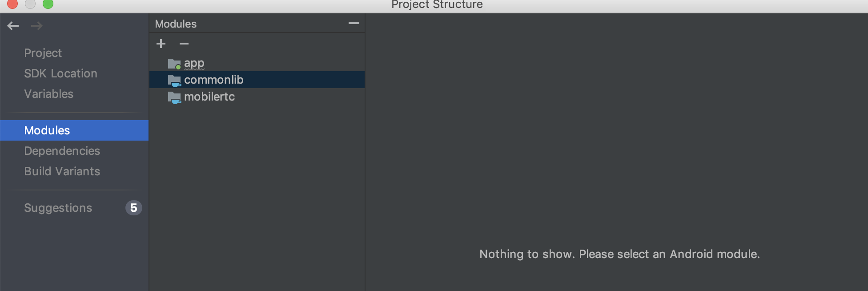Viewport: 868px width, 291px height.
Task: Click the app module folder icon
Action: (174, 64)
